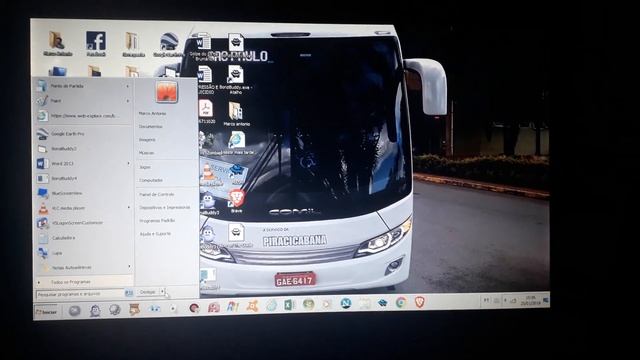Open the VLC cone shortcut on the desktop

click(x=208, y=171)
